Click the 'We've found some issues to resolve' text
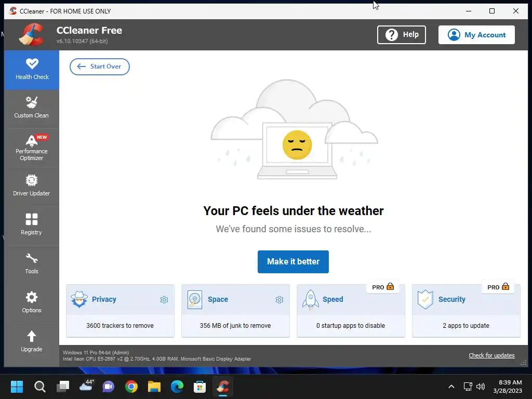The width and height of the screenshot is (532, 399). (x=294, y=229)
